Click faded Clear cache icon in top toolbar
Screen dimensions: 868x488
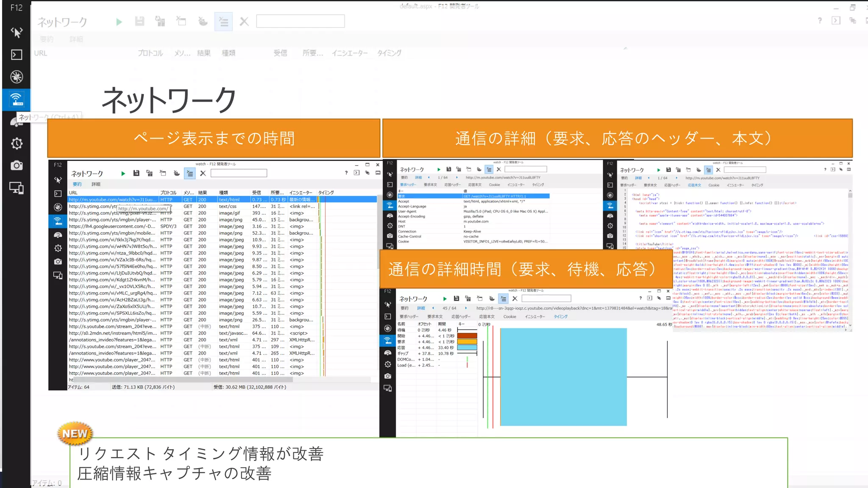tap(181, 21)
